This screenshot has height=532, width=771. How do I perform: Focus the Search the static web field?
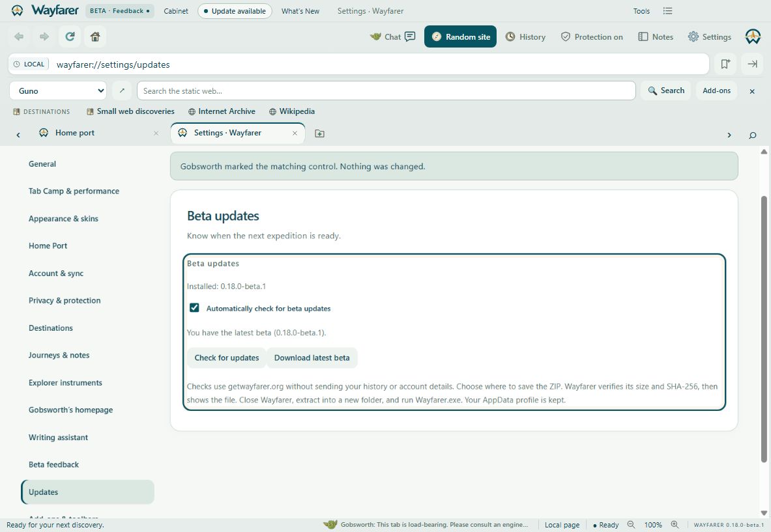[386, 91]
